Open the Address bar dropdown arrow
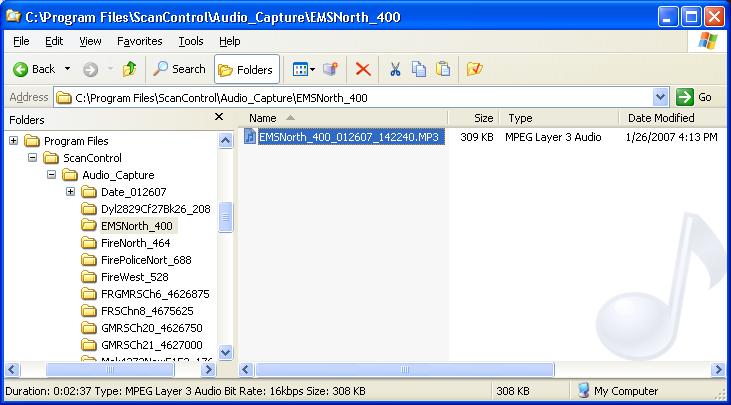The height and width of the screenshot is (405, 731). [x=660, y=97]
